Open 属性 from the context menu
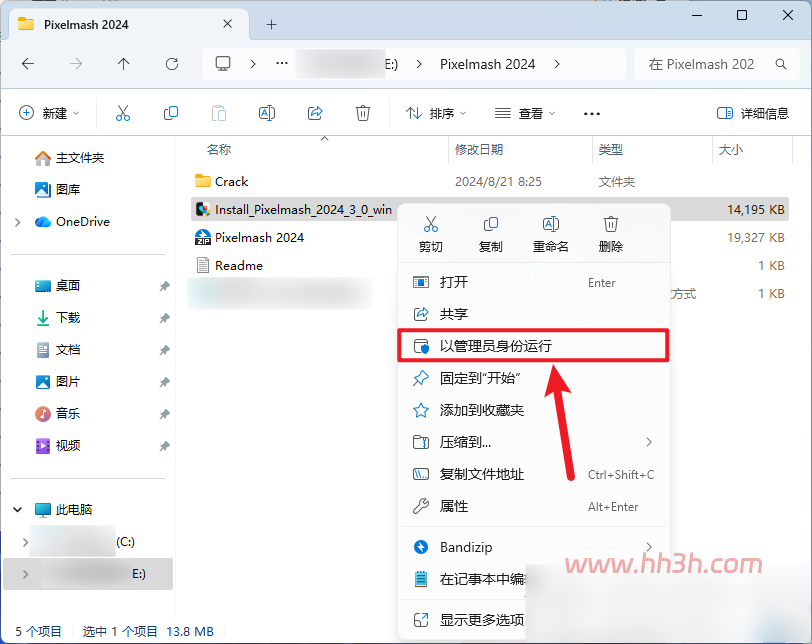 pyautogui.click(x=533, y=506)
